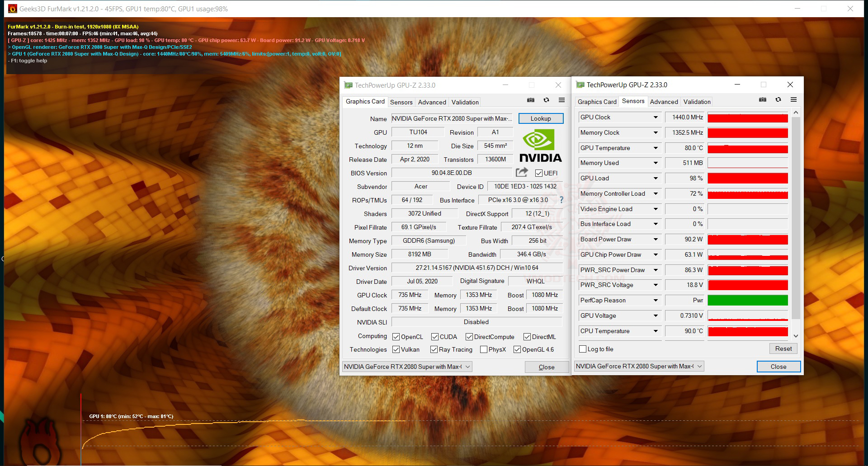Enable Log to file checkbox
The height and width of the screenshot is (466, 868).
(583, 349)
